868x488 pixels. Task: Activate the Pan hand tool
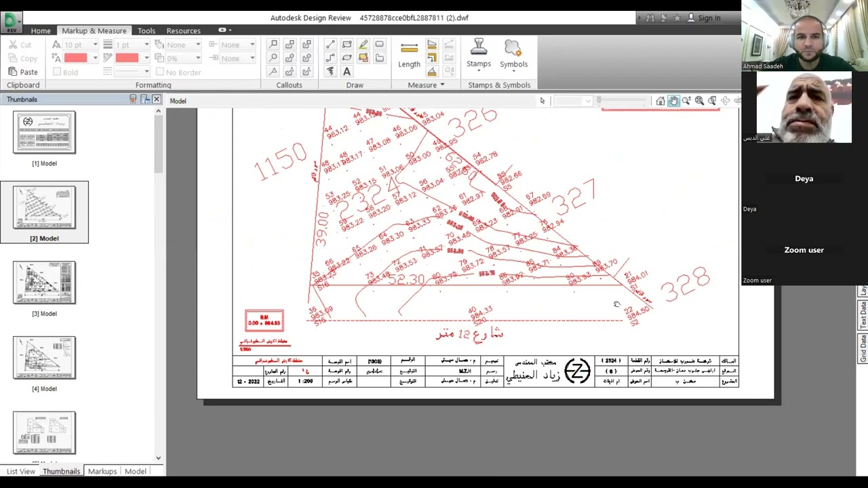point(673,101)
